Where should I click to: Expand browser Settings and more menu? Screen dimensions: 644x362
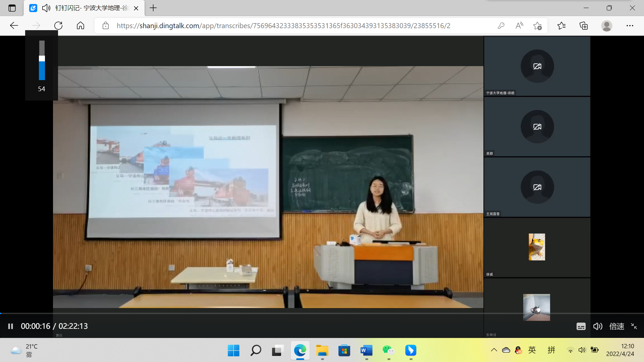click(630, 26)
